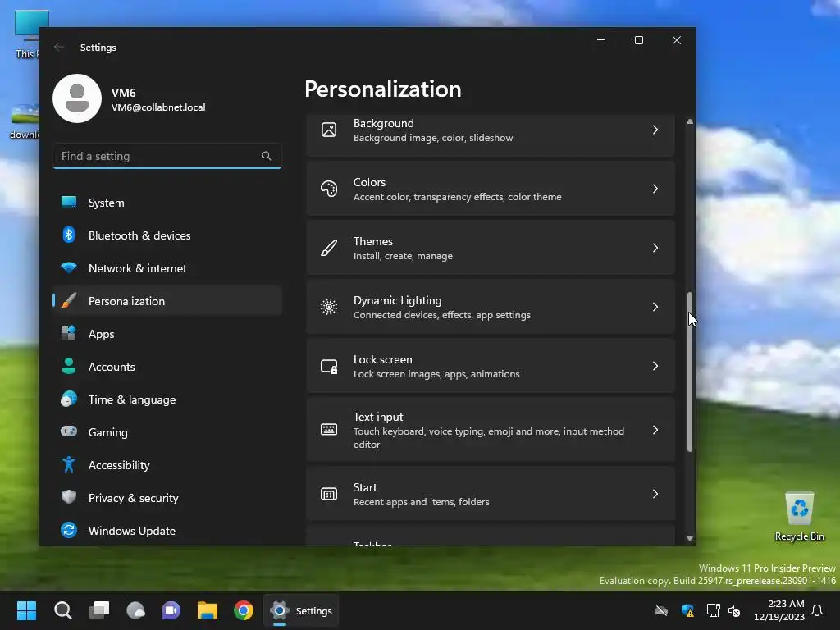Launch Google Chrome from the taskbar
This screenshot has width=840, height=630.
[x=244, y=610]
